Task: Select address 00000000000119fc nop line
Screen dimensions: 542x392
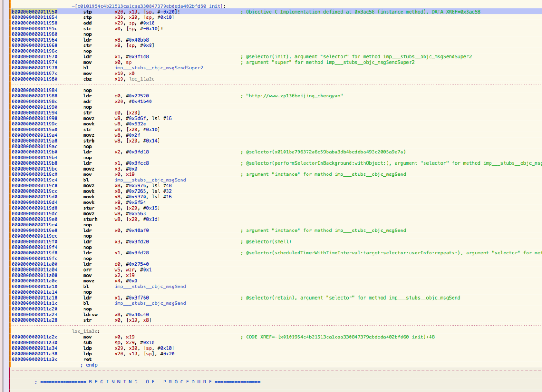Action: pos(34,258)
